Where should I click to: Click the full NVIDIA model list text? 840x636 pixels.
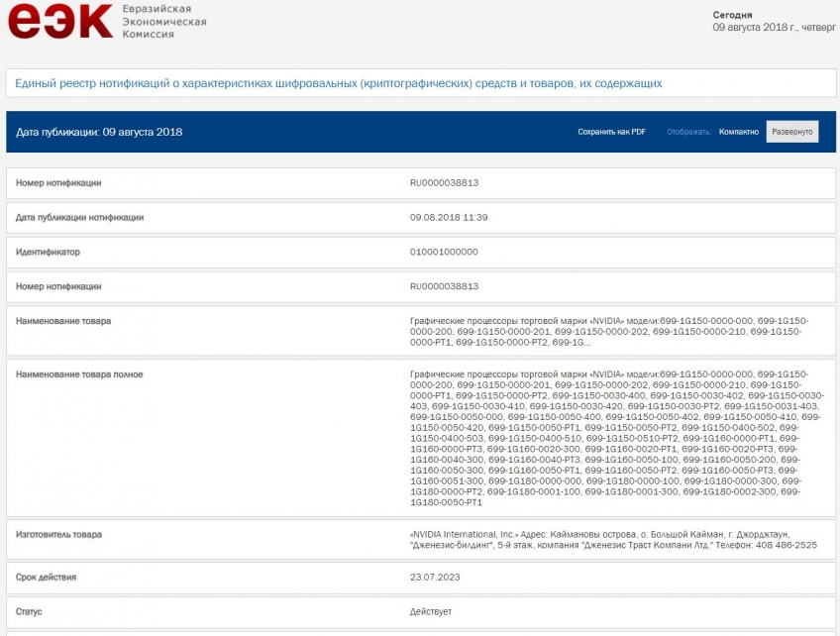tap(616, 438)
